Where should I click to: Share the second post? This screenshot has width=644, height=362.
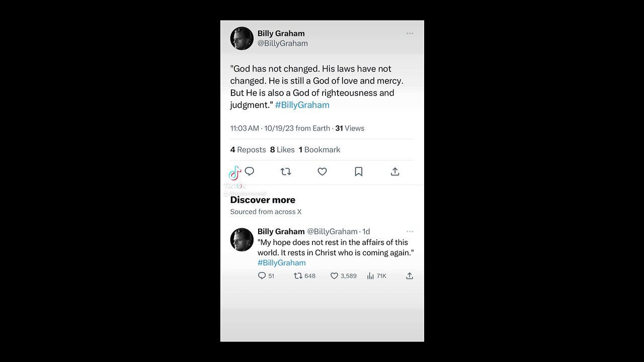(410, 276)
